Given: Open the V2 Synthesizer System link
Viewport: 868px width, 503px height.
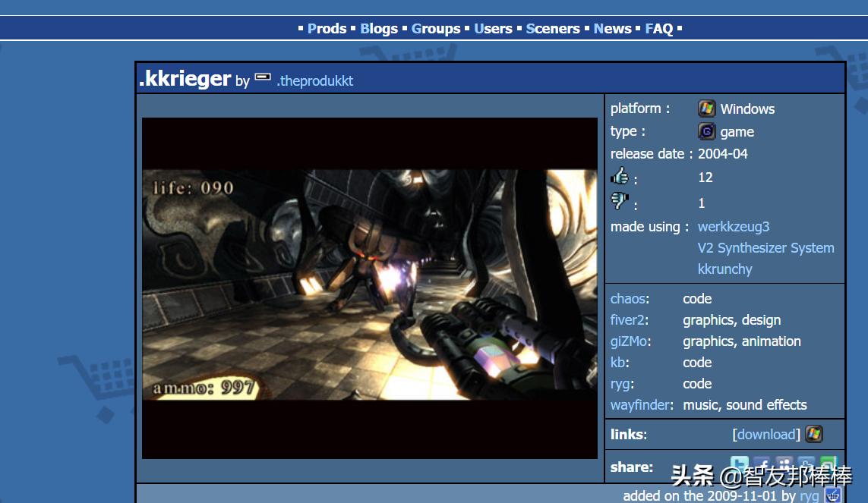Looking at the screenshot, I should tap(765, 247).
